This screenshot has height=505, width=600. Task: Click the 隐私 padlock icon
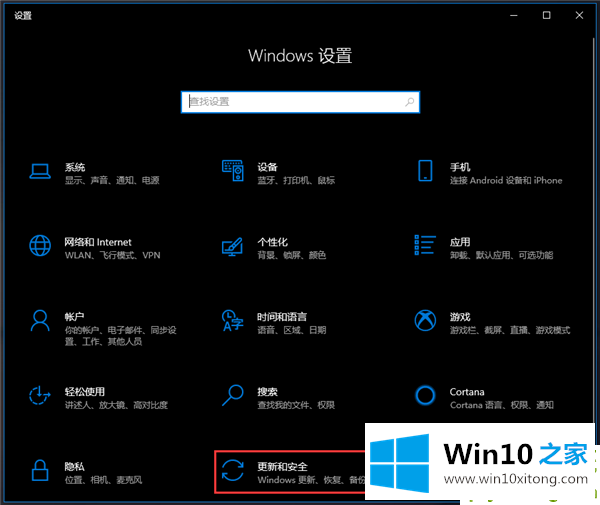[40, 470]
